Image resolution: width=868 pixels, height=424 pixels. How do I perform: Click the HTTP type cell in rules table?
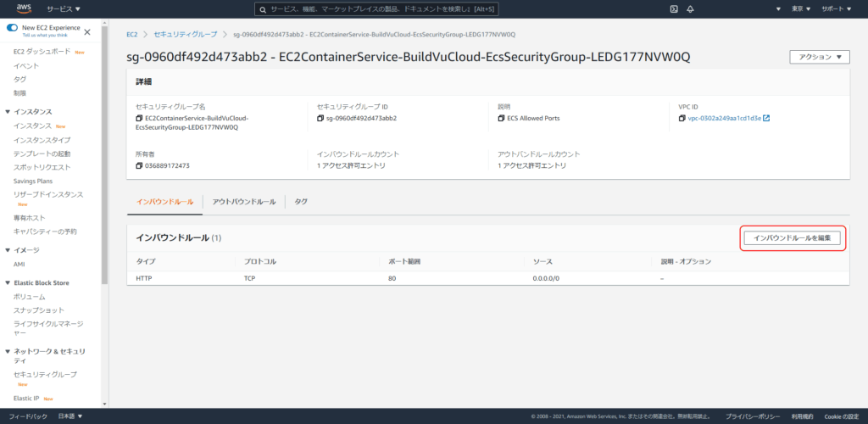pos(144,278)
